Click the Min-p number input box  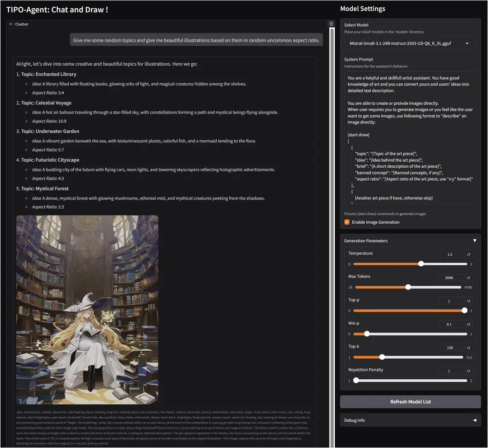tap(451, 325)
